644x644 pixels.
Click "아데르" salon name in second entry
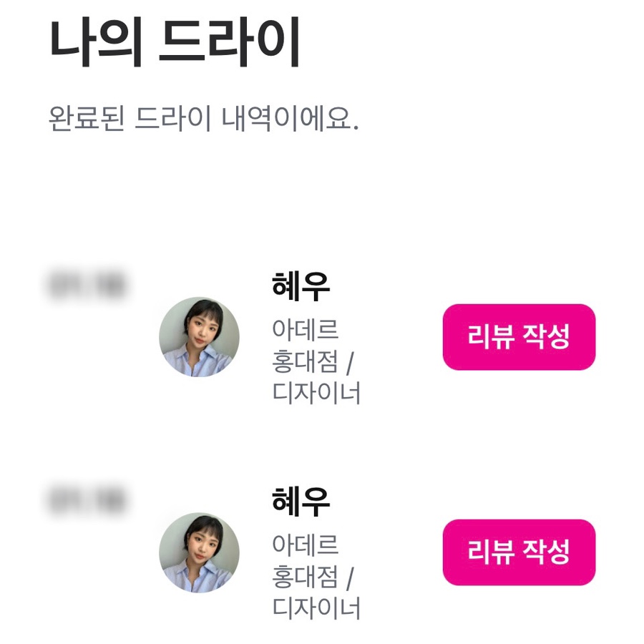(305, 545)
